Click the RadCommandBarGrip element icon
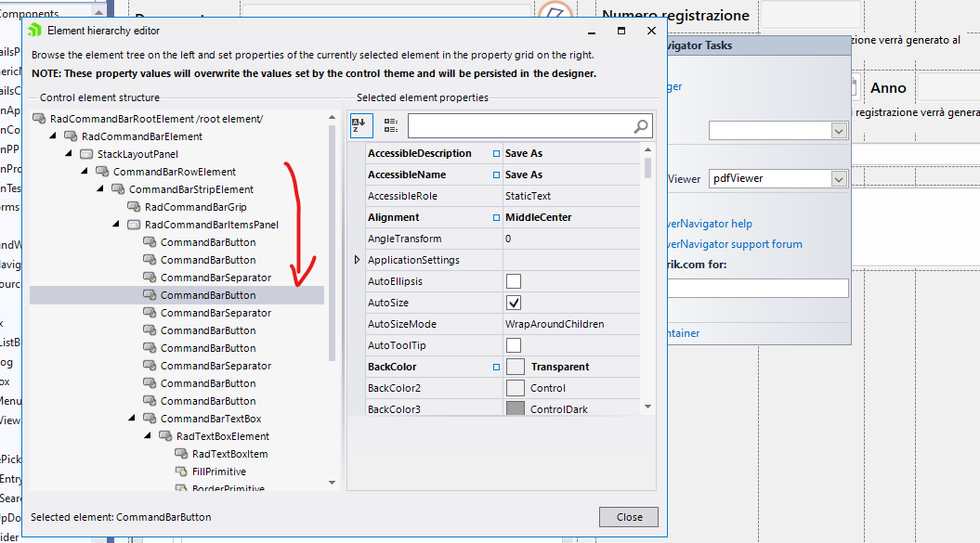Image resolution: width=980 pixels, height=543 pixels. point(134,207)
